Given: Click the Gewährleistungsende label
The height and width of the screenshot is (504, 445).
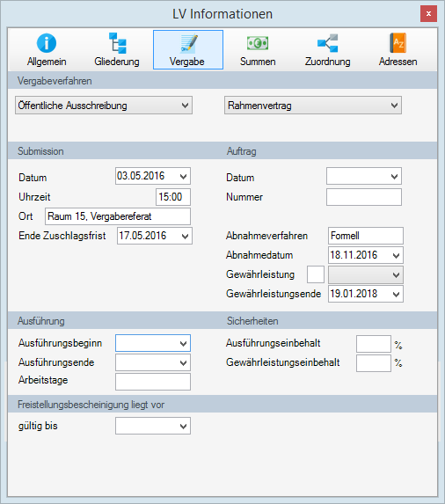Looking at the screenshot, I should pyautogui.click(x=274, y=294).
